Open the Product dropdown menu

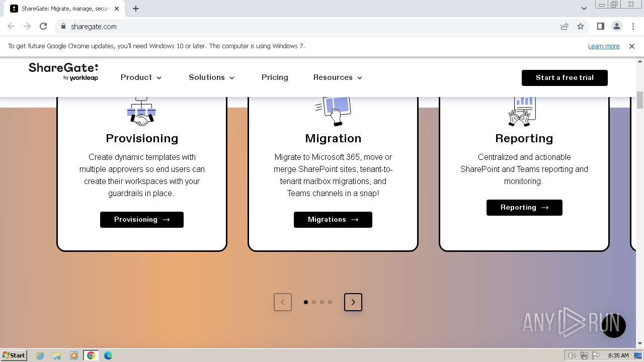coord(141,77)
